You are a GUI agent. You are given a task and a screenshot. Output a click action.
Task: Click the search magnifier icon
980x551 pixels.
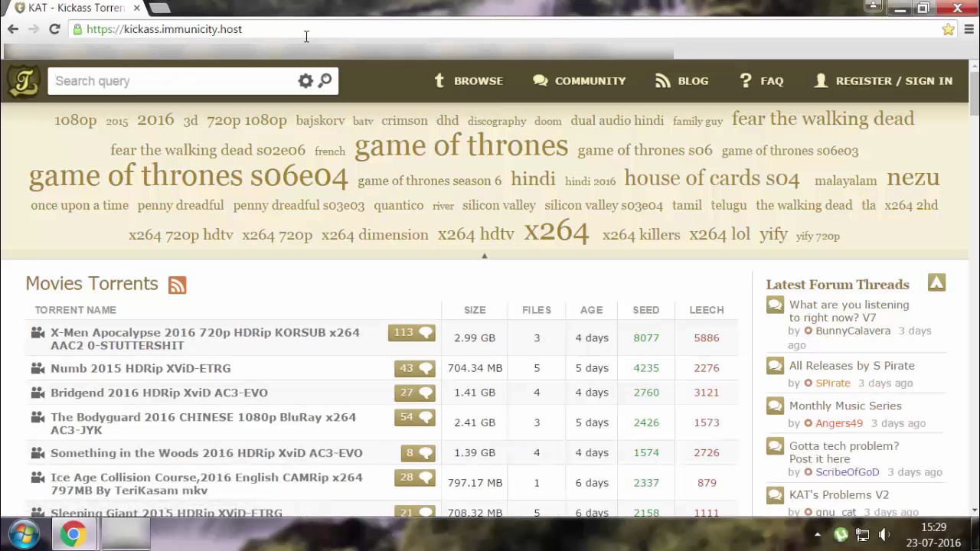coord(325,80)
